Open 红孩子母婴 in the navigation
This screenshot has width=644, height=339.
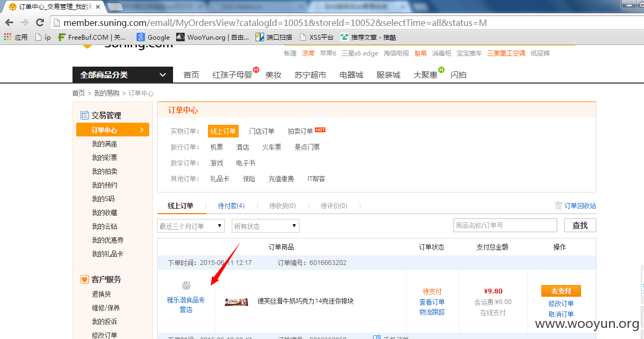click(x=232, y=75)
